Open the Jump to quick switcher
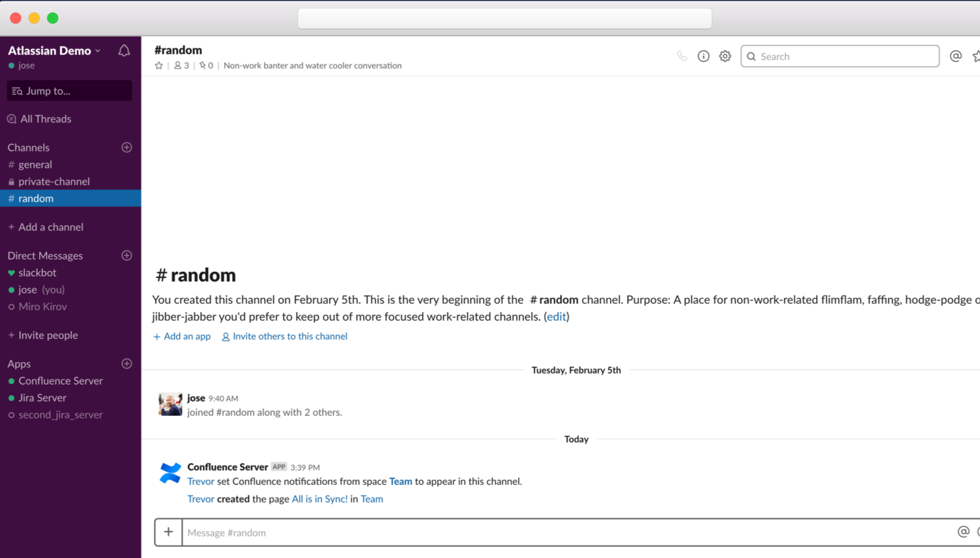The image size is (980, 558). click(x=69, y=91)
